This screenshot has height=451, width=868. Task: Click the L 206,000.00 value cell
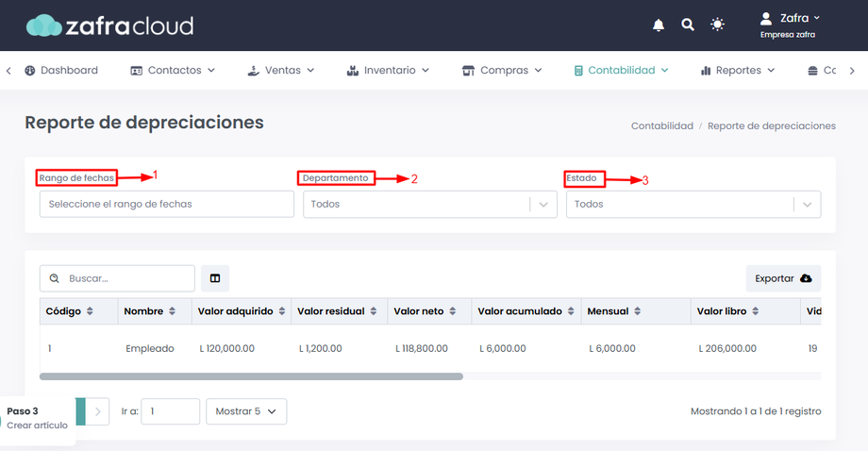click(x=727, y=348)
